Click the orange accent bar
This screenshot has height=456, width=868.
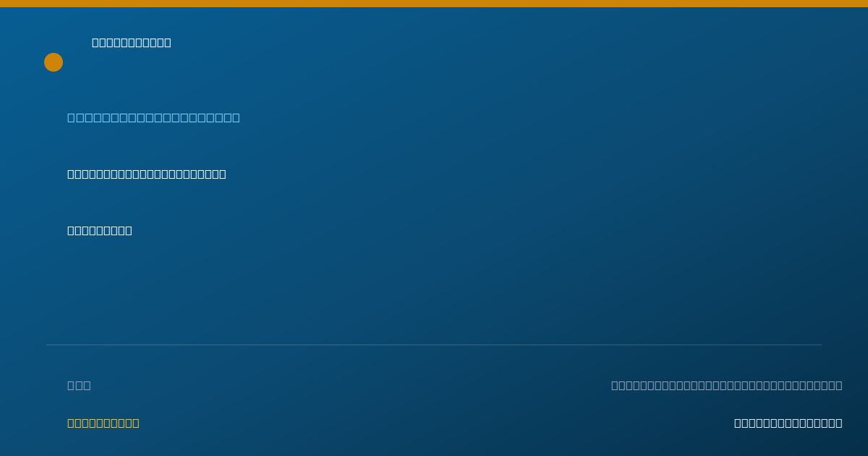pos(434,4)
